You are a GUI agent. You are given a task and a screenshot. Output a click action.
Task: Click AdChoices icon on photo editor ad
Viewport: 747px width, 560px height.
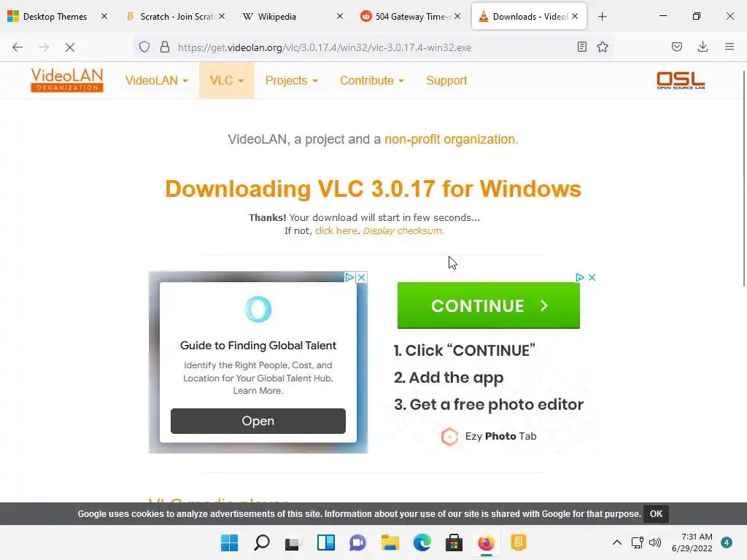click(580, 277)
